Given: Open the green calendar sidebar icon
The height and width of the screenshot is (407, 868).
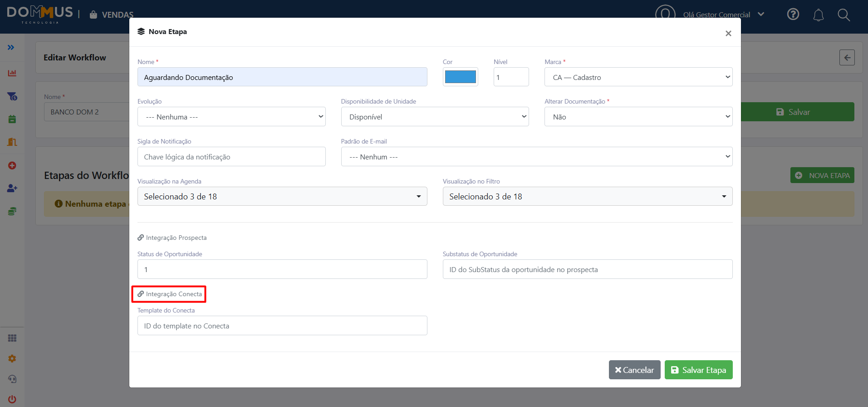Looking at the screenshot, I should tap(12, 119).
